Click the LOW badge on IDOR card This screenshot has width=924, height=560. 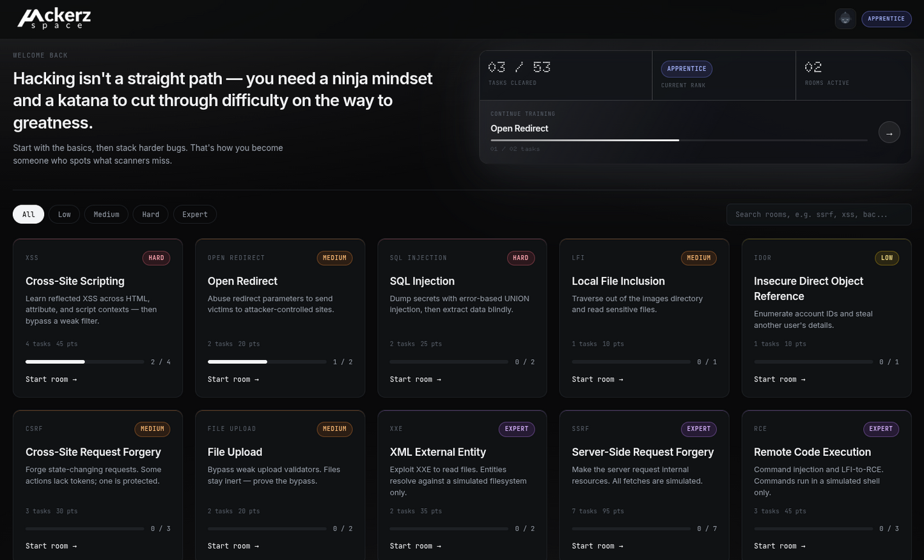click(x=887, y=258)
